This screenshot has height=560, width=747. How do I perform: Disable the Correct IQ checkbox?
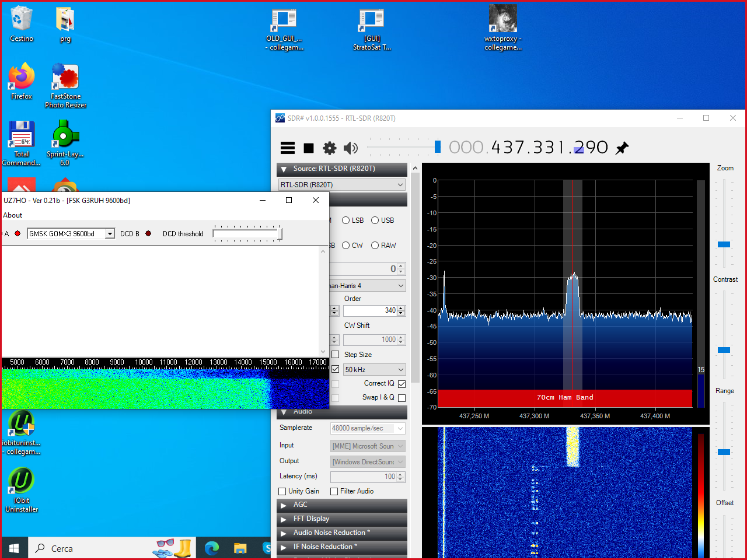click(x=402, y=384)
